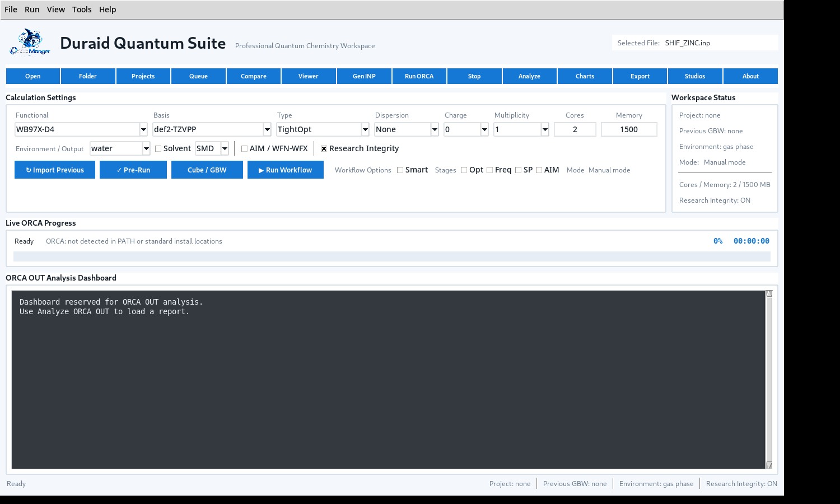840x504 pixels.
Task: Click the Manual mode label in Workflow Options
Action: point(609,170)
